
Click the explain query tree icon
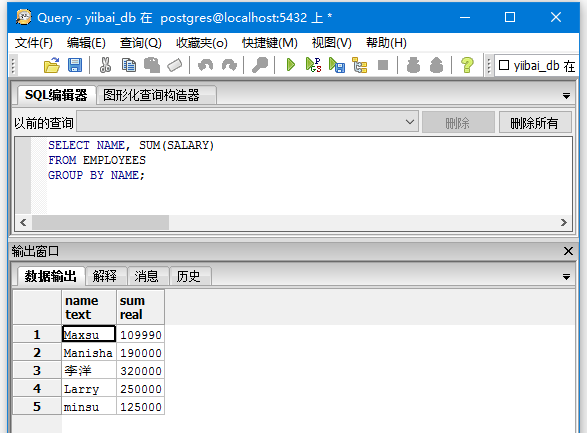360,65
